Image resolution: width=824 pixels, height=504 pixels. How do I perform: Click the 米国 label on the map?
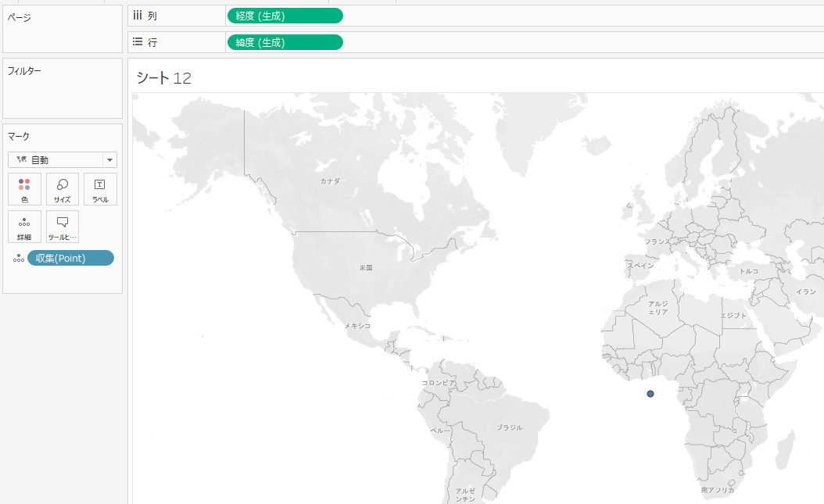(x=366, y=267)
